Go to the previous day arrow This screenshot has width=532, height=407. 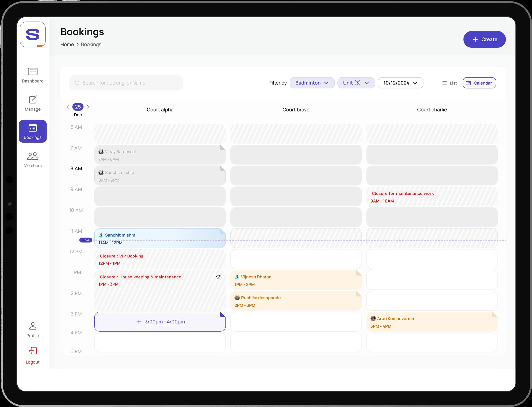(x=68, y=107)
